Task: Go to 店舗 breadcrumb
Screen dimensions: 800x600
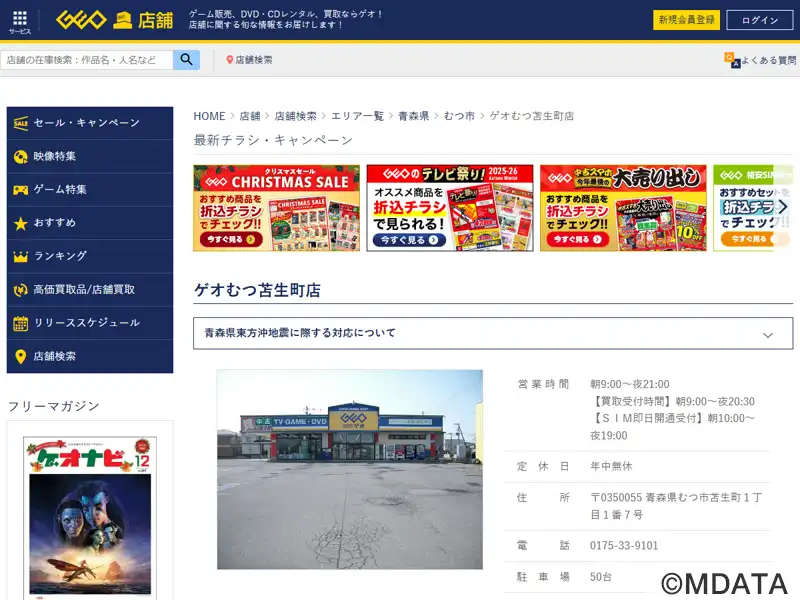Action: 250,116
